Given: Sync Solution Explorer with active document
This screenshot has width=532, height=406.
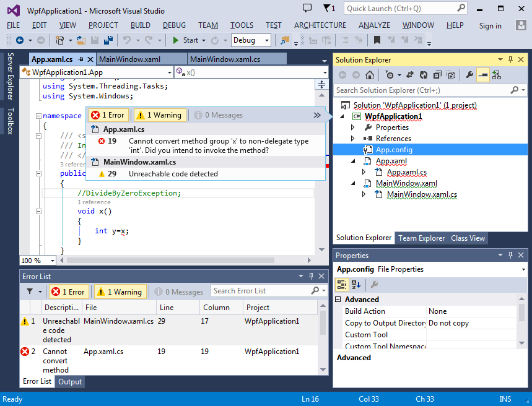Looking at the screenshot, I should (411, 74).
